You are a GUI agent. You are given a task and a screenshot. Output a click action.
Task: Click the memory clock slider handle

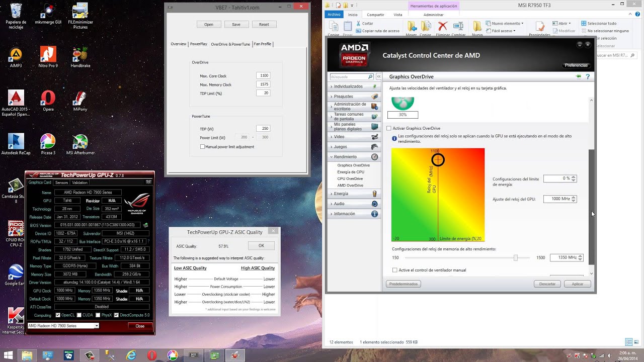click(x=515, y=257)
